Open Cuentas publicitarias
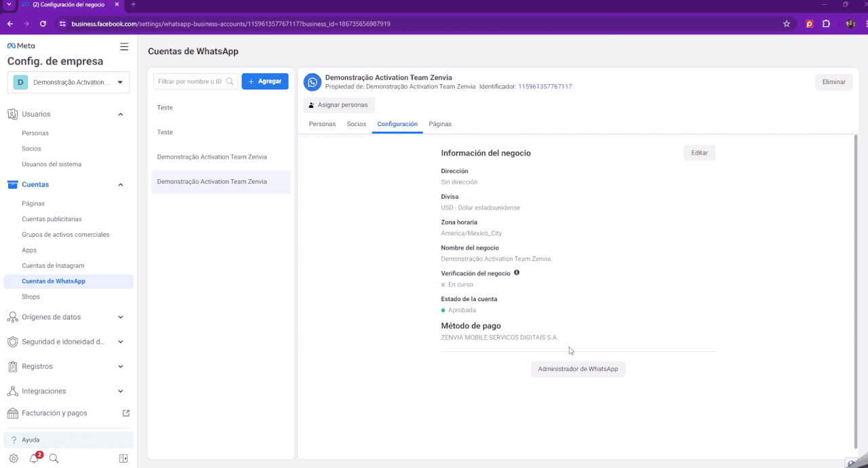 click(52, 219)
